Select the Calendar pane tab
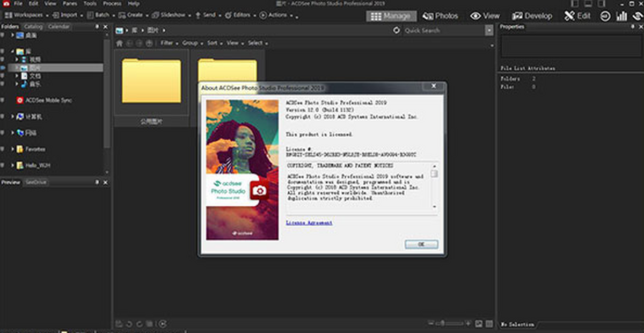644x333 pixels. (x=58, y=26)
